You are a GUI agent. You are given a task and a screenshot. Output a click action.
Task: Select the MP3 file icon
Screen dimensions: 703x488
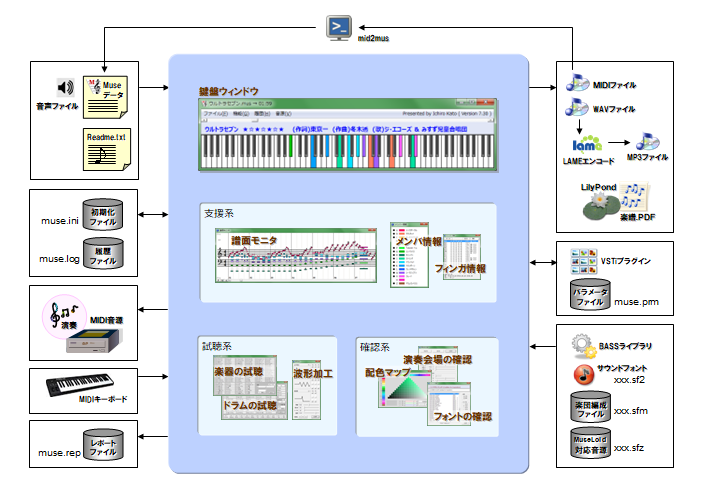pos(646,142)
